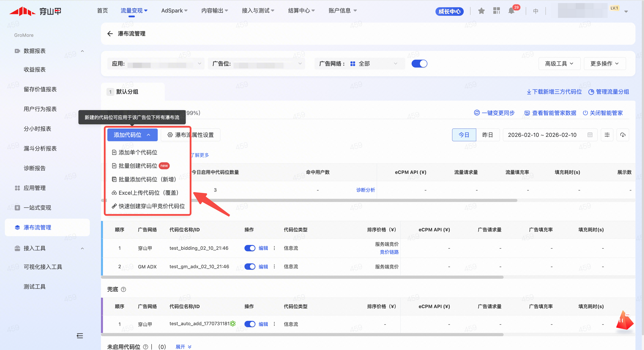This screenshot has height=350, width=644.
Task: Open more options for test_bidding code slot
Action: click(274, 248)
